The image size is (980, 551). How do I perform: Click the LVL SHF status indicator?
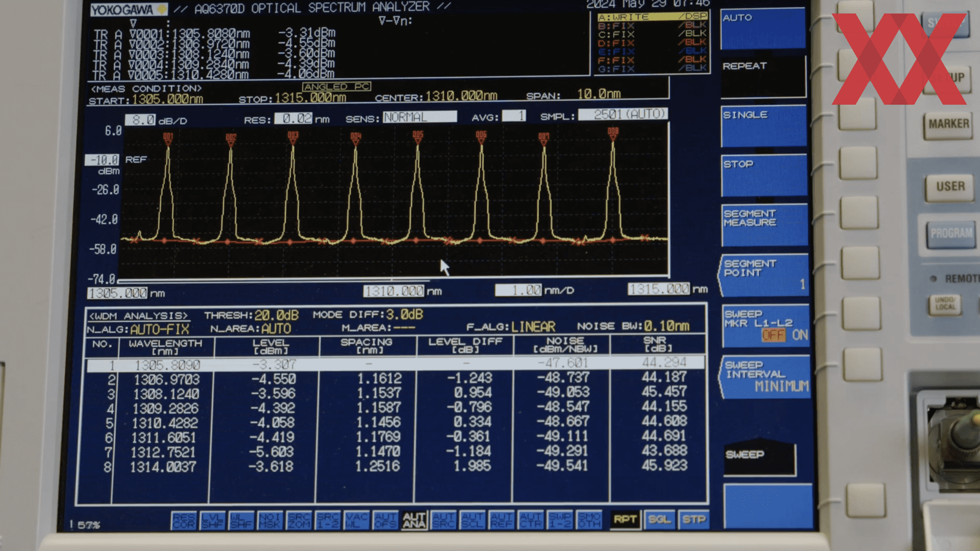pos(213,520)
